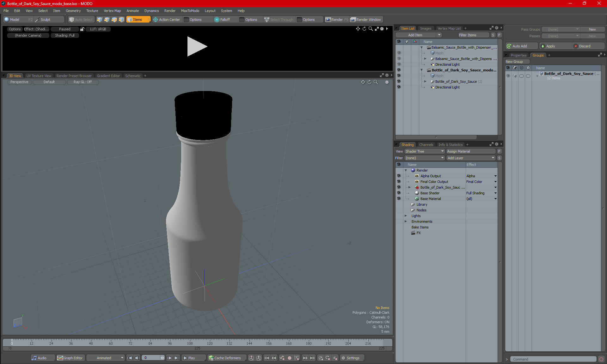The height and width of the screenshot is (364, 607).
Task: Open the Render Window
Action: [x=366, y=20]
